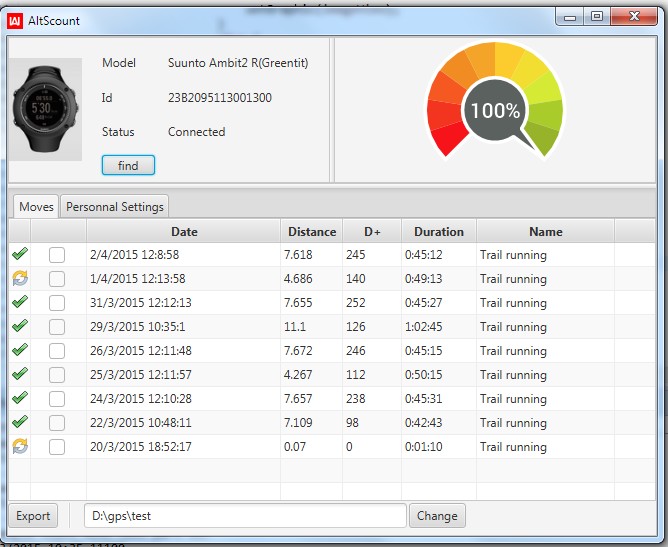Click the green checkmark for 24/3/2015 move
668x547 pixels.
click(20, 398)
